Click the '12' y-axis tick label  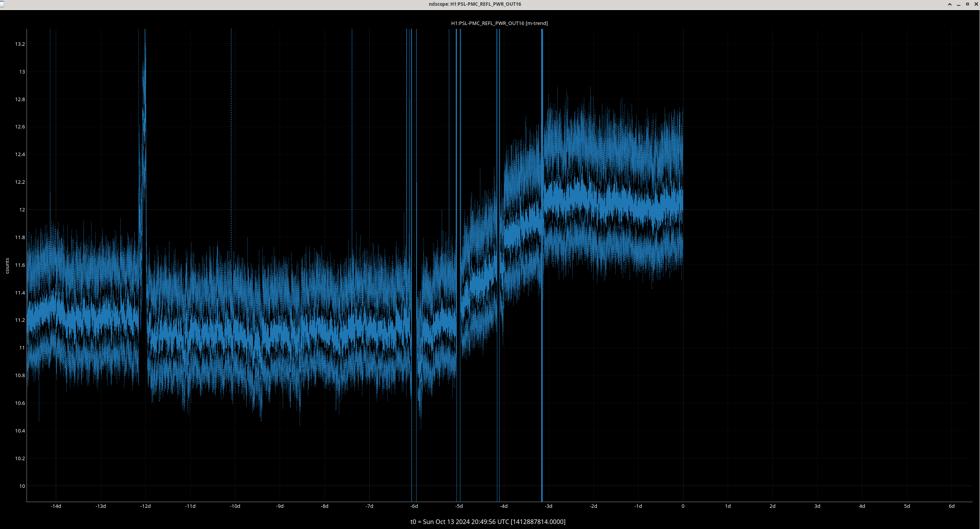point(22,210)
